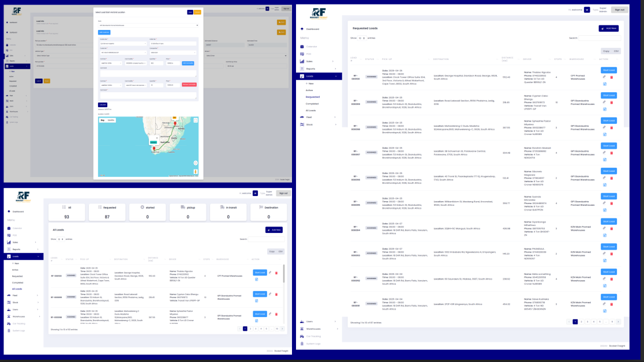This screenshot has height=362, width=644.
Task: Select the Map view tab on the map
Action: click(x=103, y=120)
